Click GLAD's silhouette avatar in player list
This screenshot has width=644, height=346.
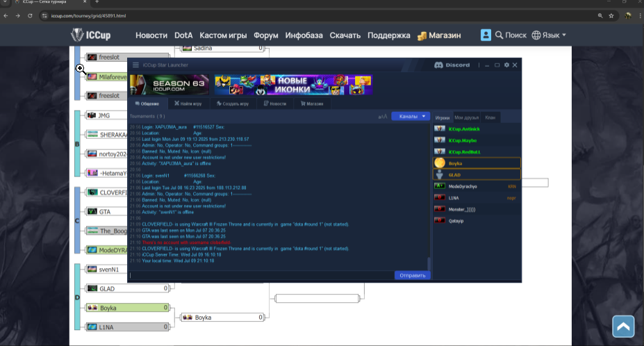click(x=440, y=174)
